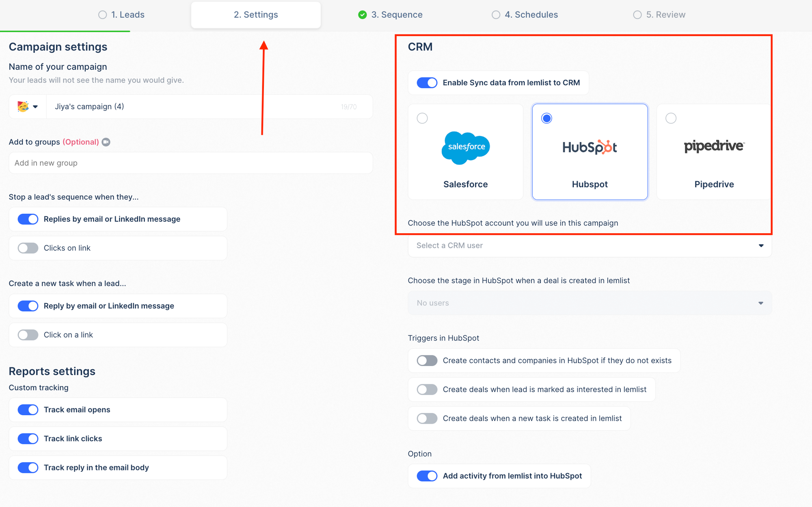The width and height of the screenshot is (812, 507).
Task: Click the Triggers in HubSpot label
Action: pyautogui.click(x=443, y=338)
